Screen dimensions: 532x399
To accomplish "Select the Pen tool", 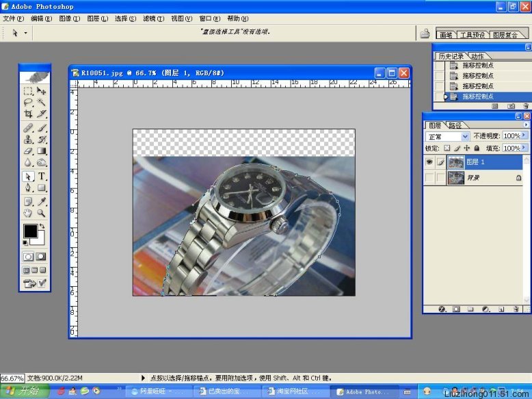I will [x=28, y=188].
